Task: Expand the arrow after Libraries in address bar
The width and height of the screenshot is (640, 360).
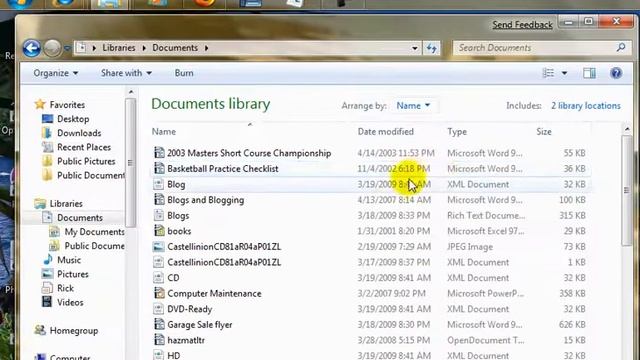Action: coord(144,48)
